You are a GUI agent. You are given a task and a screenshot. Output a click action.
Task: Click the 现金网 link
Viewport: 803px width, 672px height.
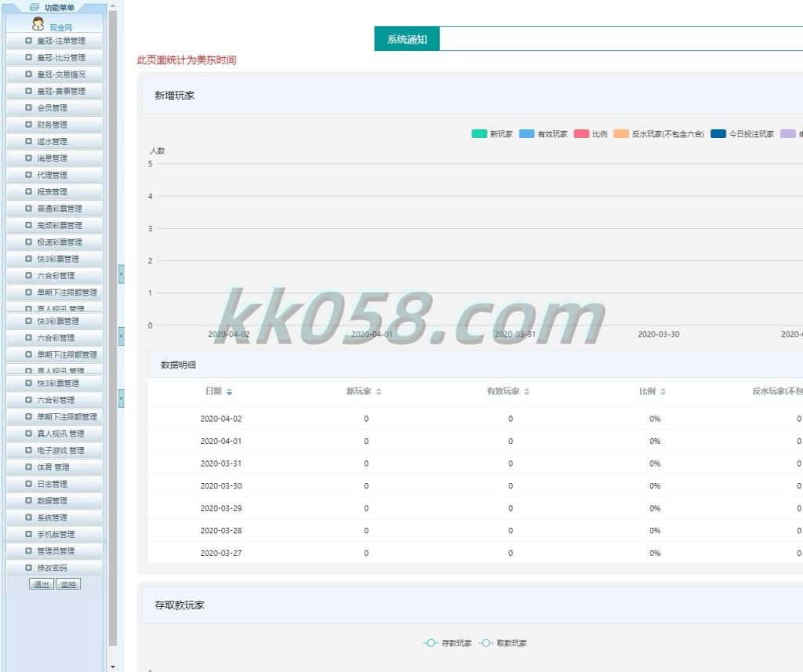pos(60,27)
